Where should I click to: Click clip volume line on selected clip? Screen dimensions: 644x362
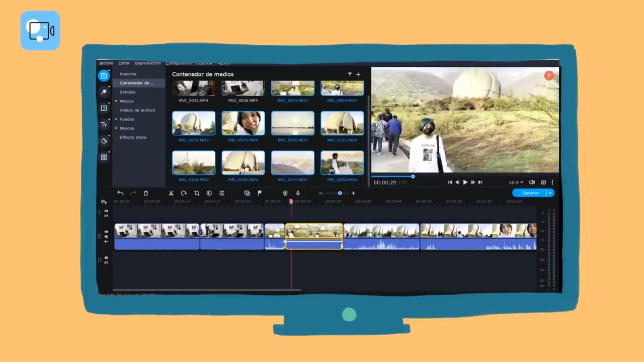[x=314, y=241]
